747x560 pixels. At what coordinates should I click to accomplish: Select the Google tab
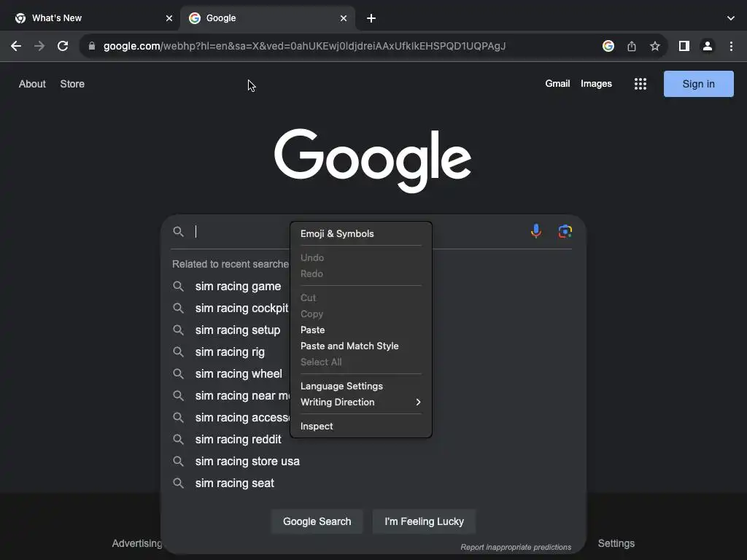[x=268, y=18]
